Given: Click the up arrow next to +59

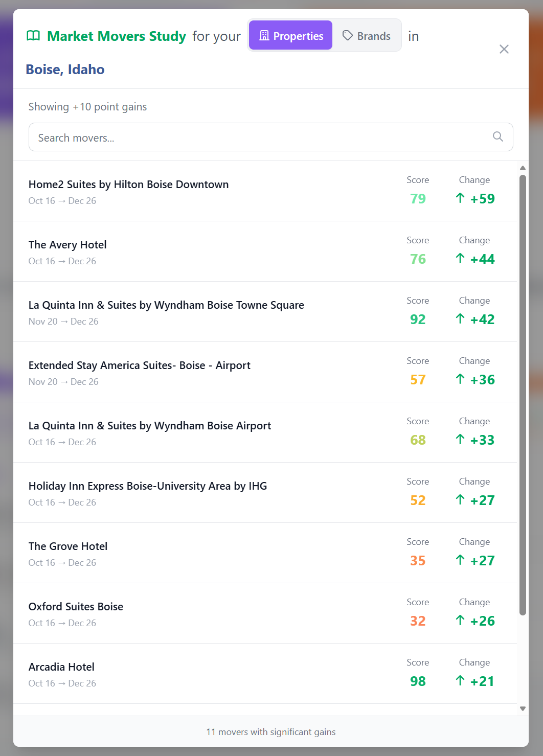Looking at the screenshot, I should pos(460,198).
